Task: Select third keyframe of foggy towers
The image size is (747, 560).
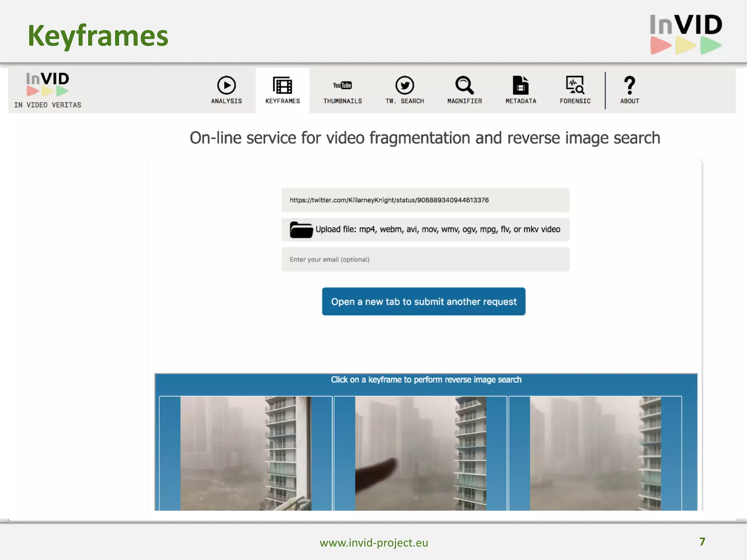Action: pos(595,453)
